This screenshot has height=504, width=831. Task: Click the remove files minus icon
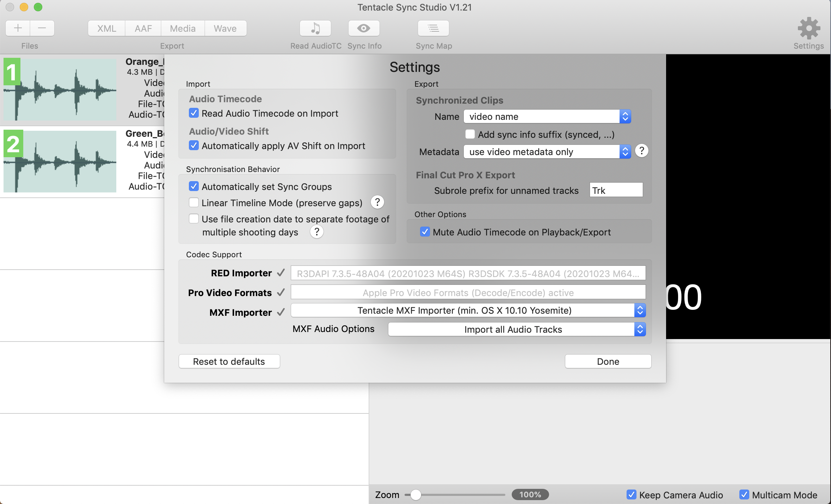point(42,28)
